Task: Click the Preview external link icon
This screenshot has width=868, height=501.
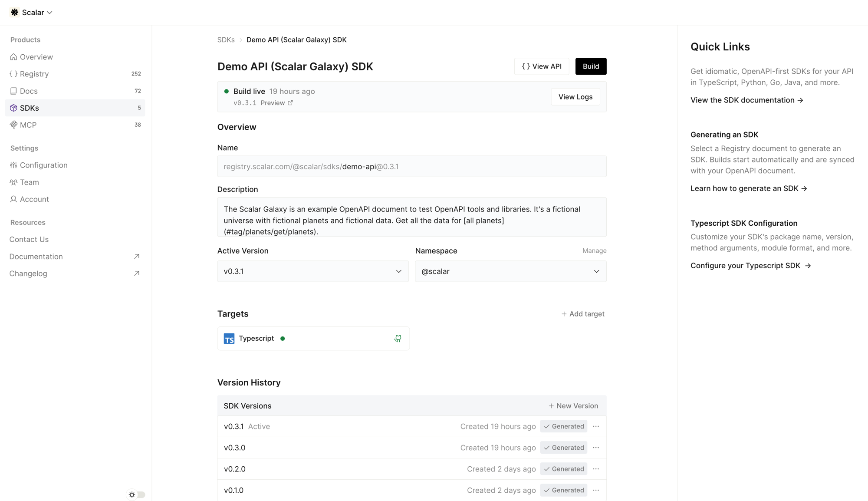Action: coord(290,103)
